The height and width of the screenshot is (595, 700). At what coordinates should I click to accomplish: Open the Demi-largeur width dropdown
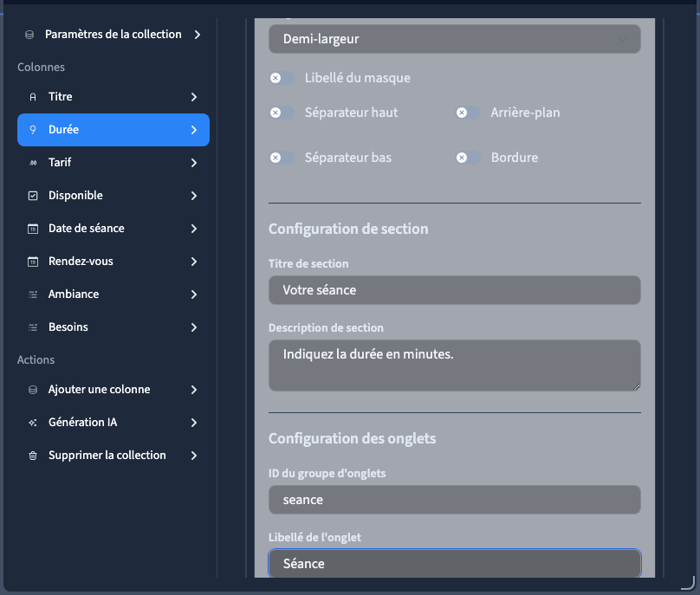point(455,39)
